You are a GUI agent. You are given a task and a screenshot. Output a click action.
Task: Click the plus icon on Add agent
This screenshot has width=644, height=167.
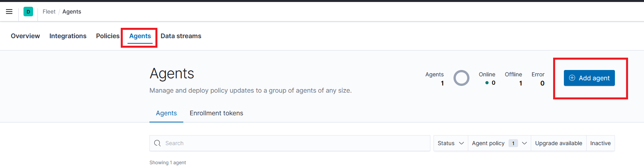click(572, 78)
